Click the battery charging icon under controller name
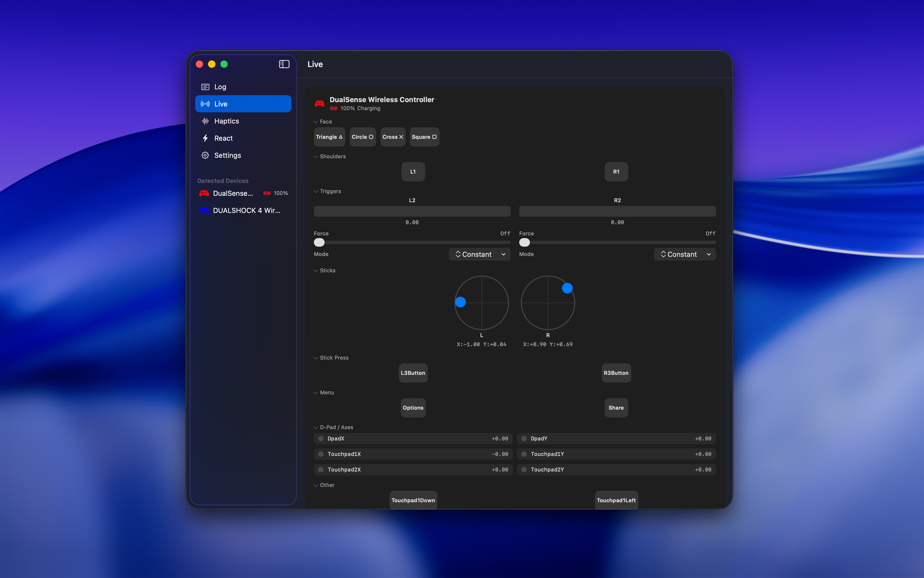Image resolution: width=924 pixels, height=578 pixels. tap(334, 109)
